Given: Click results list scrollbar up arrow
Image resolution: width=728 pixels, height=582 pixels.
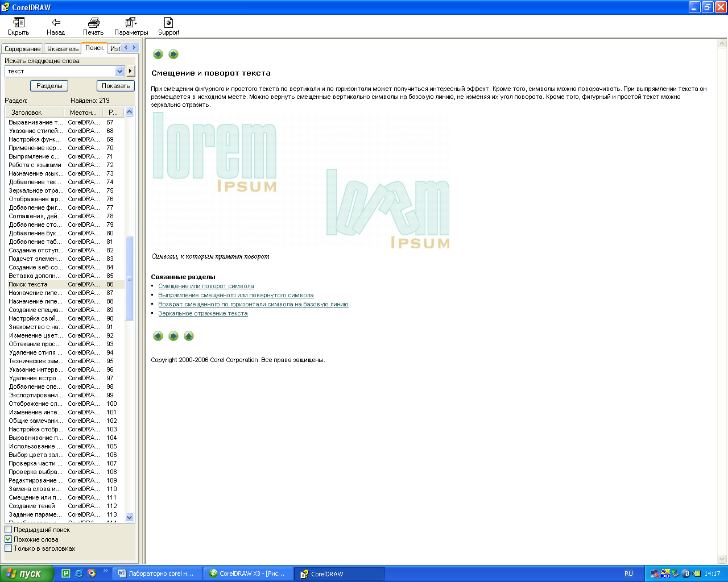Looking at the screenshot, I should pyautogui.click(x=129, y=112).
